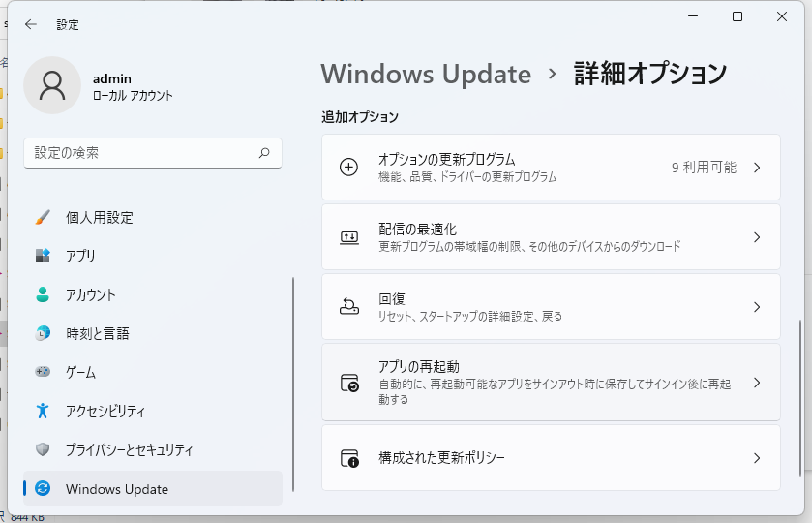This screenshot has width=812, height=523.
Task: Click the アカウント person icon
Action: click(43, 294)
